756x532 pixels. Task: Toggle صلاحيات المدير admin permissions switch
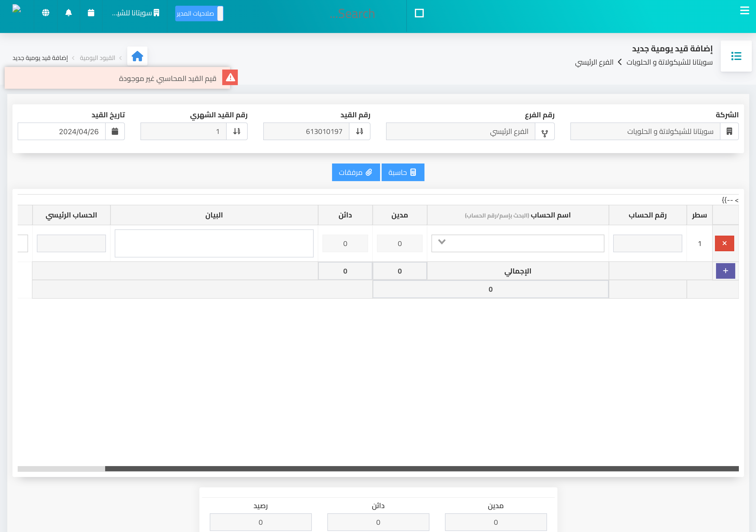[x=199, y=13]
